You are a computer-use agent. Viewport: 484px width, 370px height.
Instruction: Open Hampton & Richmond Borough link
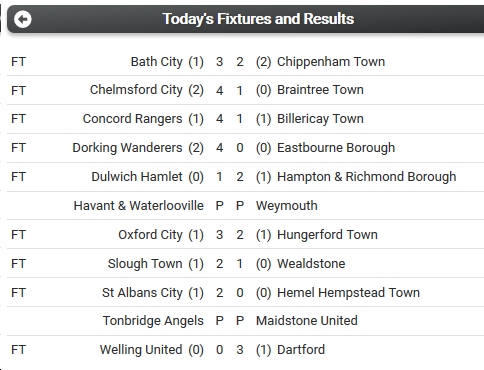[367, 177]
